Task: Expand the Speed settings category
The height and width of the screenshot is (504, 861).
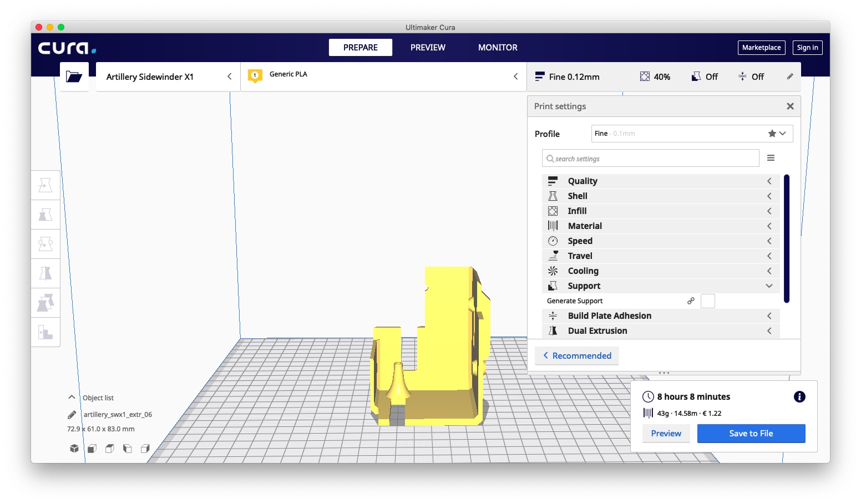Action: [x=661, y=241]
